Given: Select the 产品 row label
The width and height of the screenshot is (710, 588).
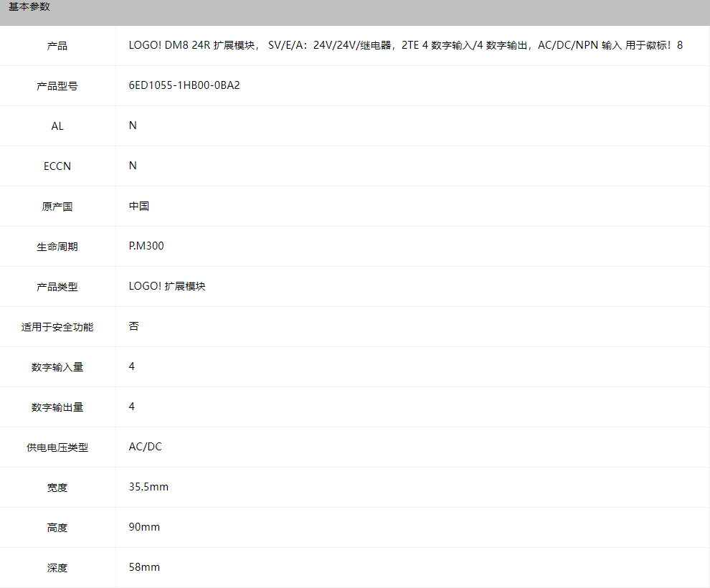Looking at the screenshot, I should 57,46.
